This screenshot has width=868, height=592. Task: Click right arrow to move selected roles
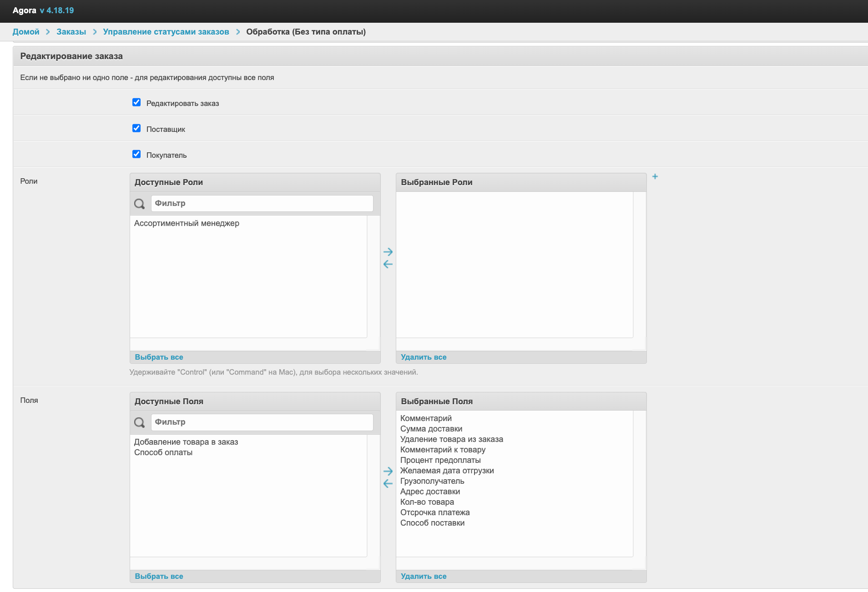(x=388, y=252)
